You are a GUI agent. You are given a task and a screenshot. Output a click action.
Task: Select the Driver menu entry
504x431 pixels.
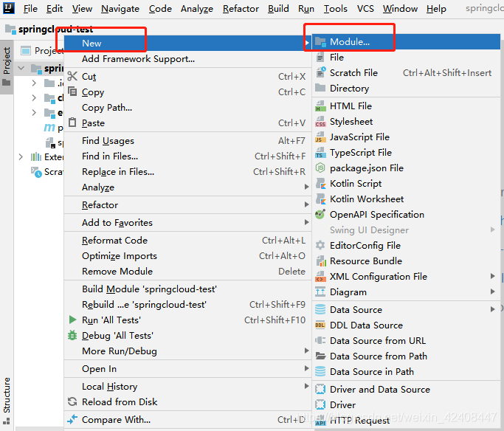(407, 404)
